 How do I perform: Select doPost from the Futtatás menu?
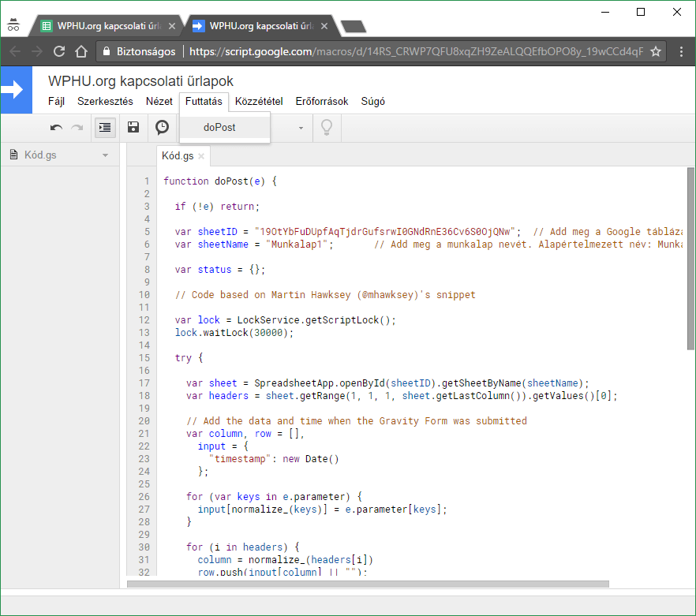219,127
